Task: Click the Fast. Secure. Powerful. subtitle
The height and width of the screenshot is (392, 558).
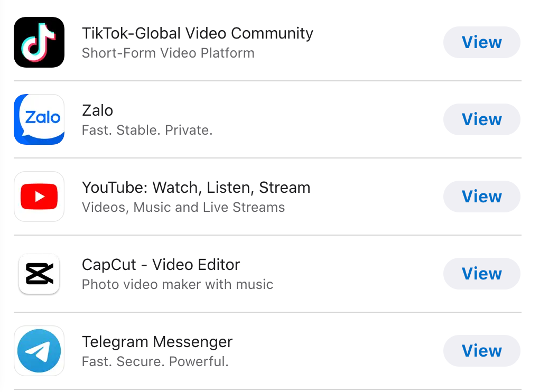Action: tap(155, 362)
